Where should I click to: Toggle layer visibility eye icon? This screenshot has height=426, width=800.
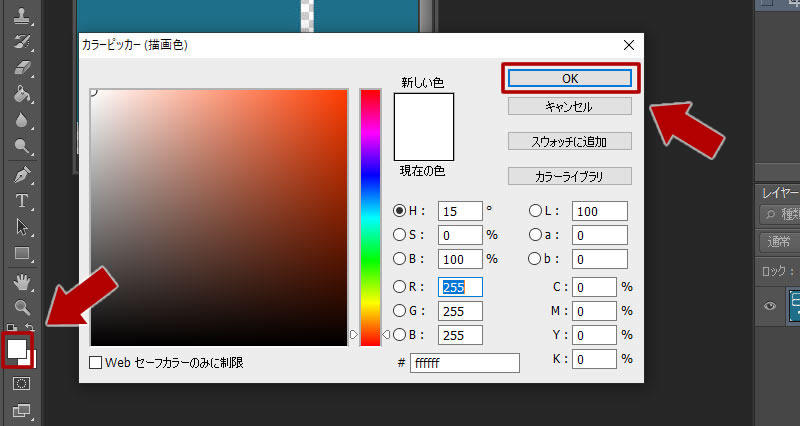[770, 306]
